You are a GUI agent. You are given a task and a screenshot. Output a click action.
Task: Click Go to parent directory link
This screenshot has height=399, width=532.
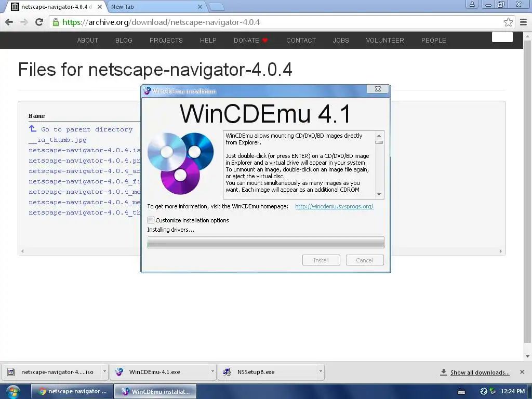pos(87,129)
